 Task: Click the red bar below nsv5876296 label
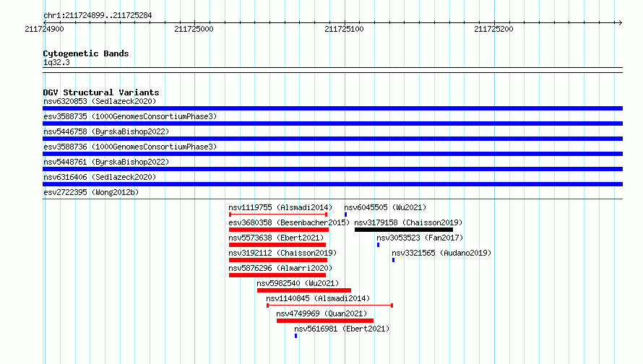click(x=277, y=275)
